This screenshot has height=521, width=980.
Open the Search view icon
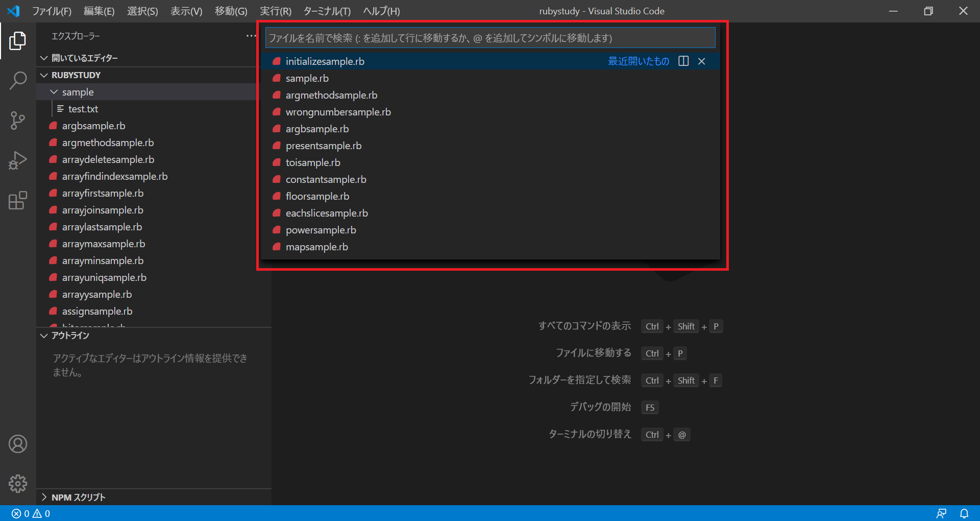(18, 81)
